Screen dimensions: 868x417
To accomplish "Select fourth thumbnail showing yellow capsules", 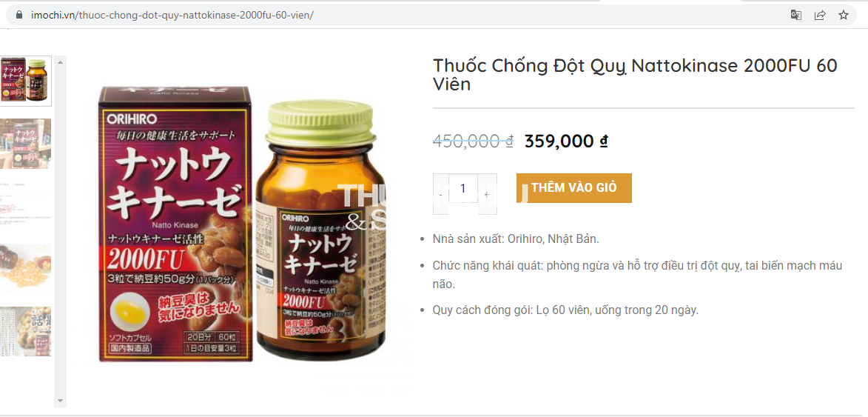I will click(25, 269).
